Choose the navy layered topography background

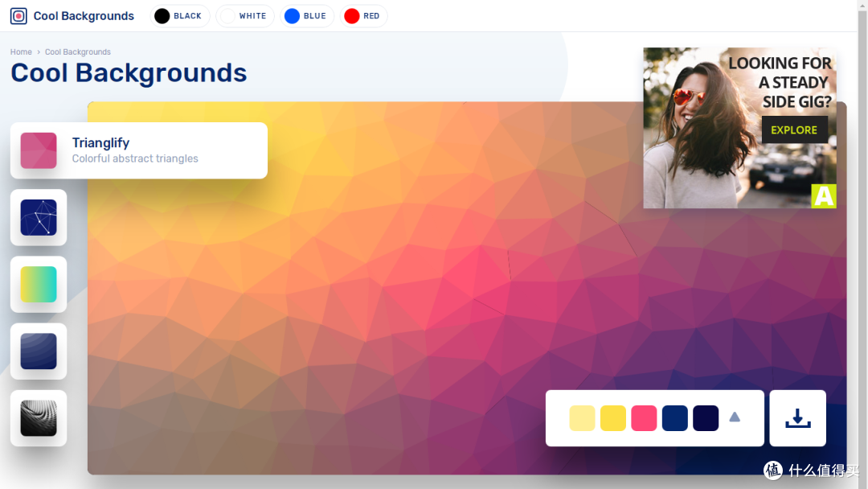pos(39,351)
